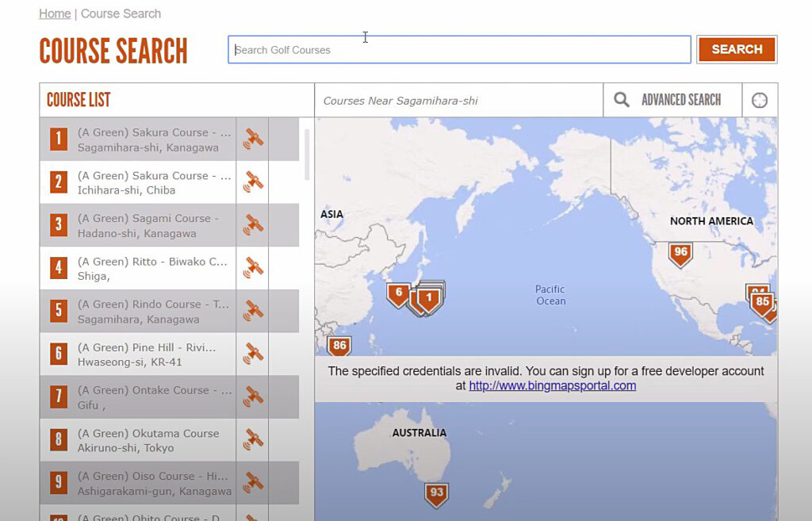Viewport: 812px width, 521px height.
Task: Select Sagami Course in Hadano-shi, Kanagawa
Action: [148, 226]
